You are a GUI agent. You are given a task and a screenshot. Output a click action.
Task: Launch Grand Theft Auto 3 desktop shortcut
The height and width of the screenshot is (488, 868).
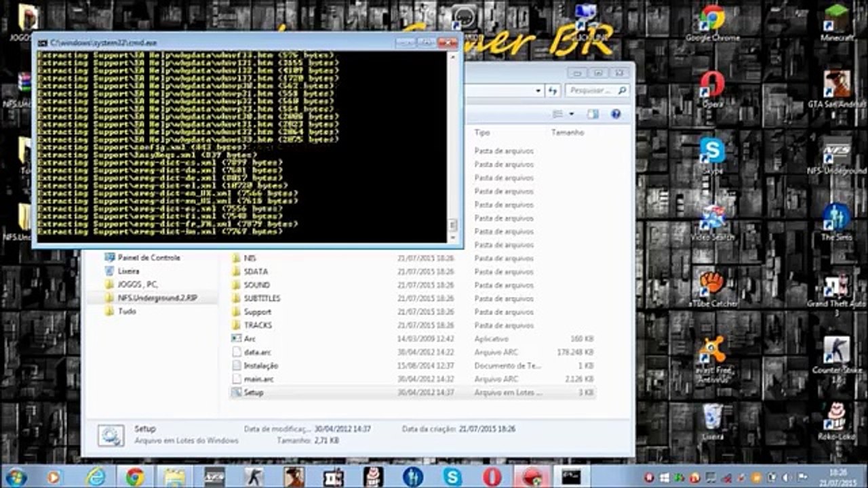(837, 293)
